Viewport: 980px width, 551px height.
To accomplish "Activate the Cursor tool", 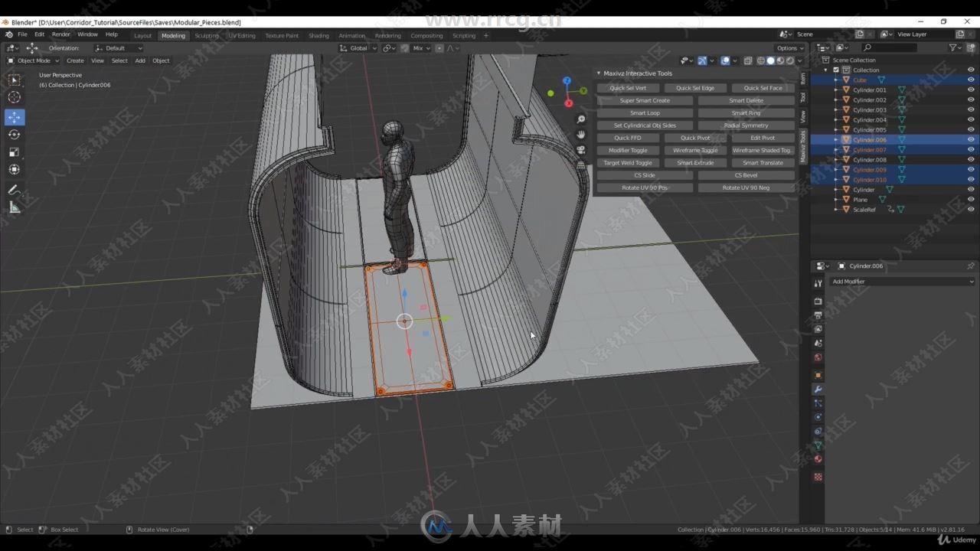I will [x=14, y=97].
